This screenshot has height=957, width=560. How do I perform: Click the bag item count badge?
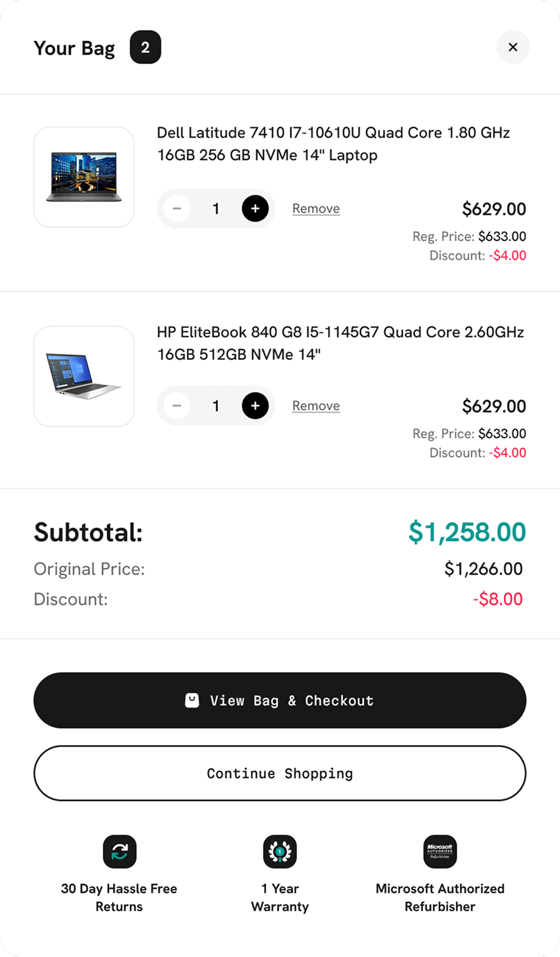click(x=145, y=47)
